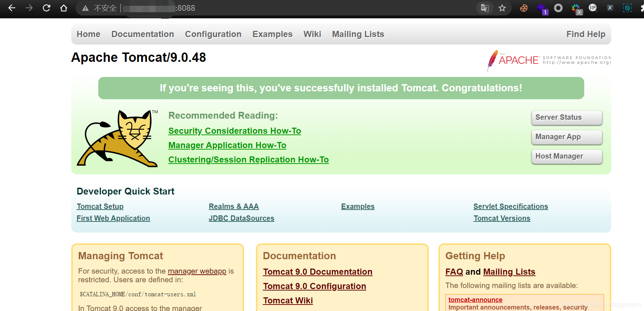This screenshot has height=311, width=644.
Task: Click the Managing Tomcat heading
Action: 121,256
